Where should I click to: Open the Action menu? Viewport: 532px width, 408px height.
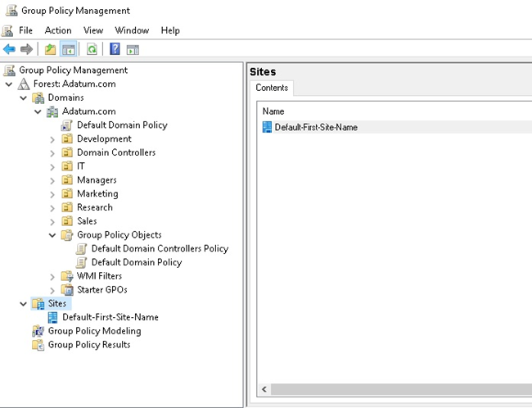[58, 30]
